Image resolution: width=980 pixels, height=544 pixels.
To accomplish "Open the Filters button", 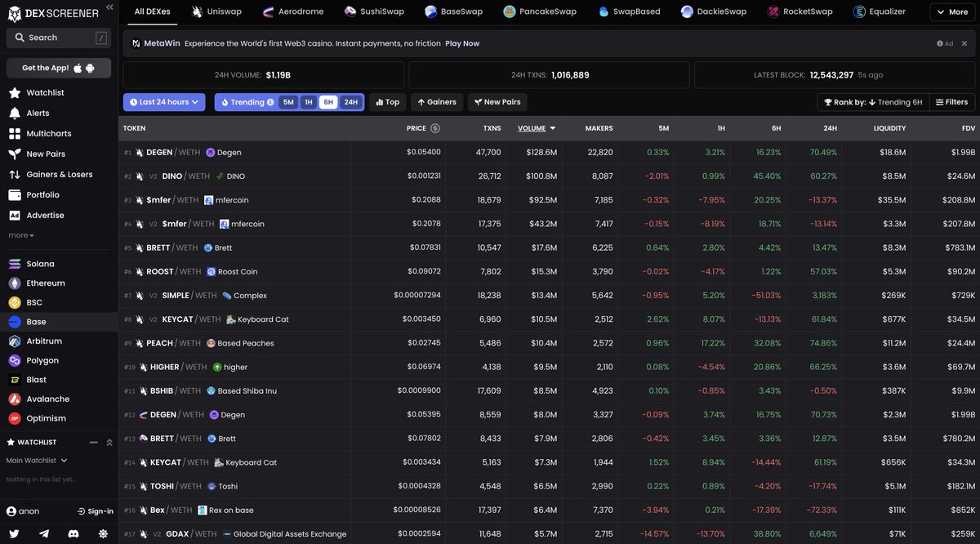I will 952,102.
